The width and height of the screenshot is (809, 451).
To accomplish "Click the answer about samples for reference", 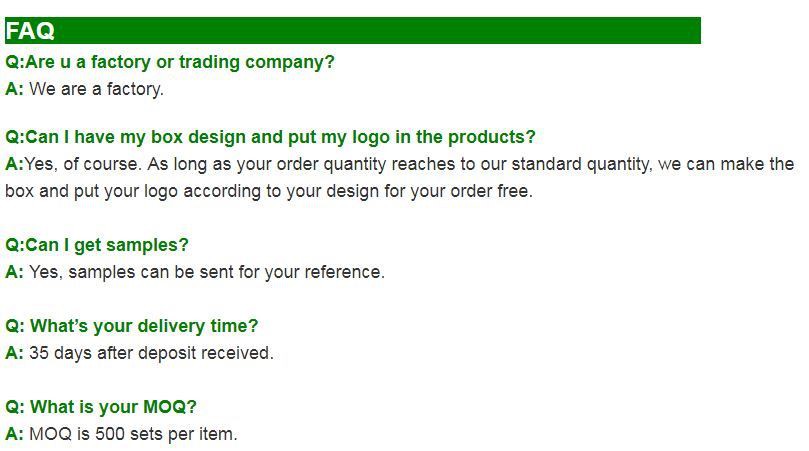I will point(206,272).
